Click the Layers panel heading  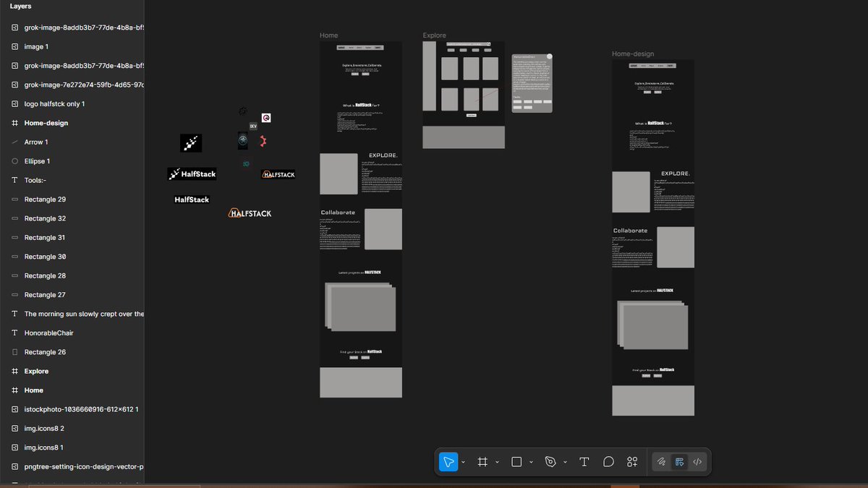point(20,6)
